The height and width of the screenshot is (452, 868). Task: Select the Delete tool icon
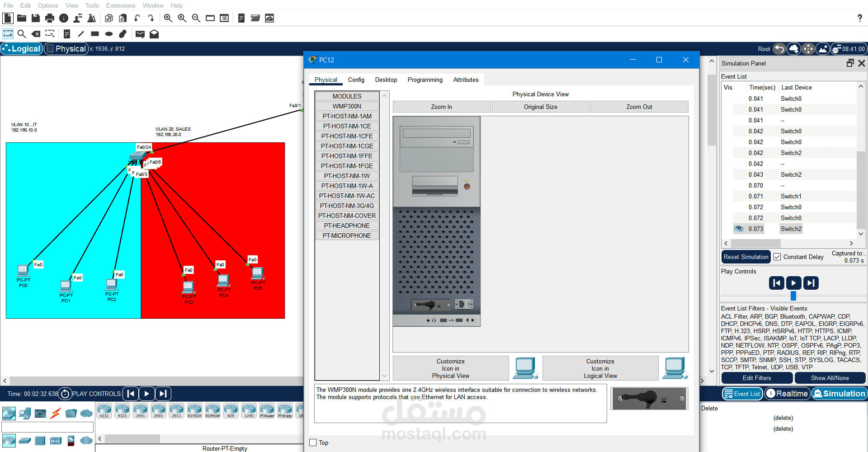[36, 34]
